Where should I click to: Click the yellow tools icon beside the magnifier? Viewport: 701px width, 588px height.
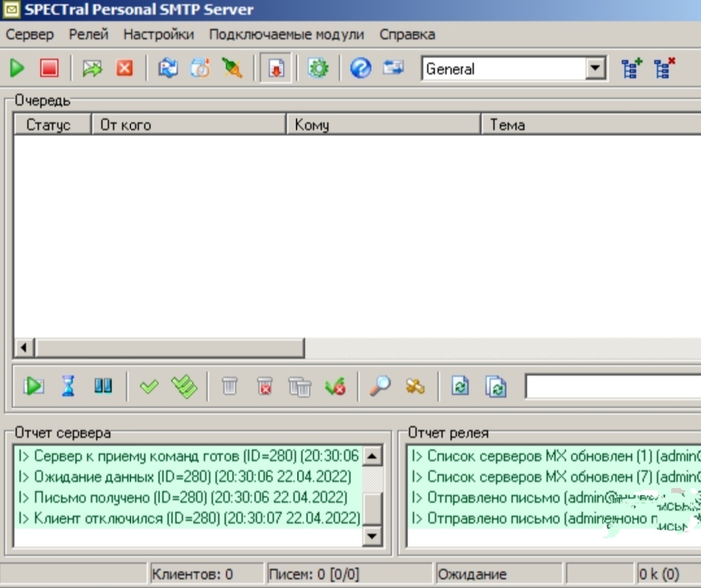[415, 386]
